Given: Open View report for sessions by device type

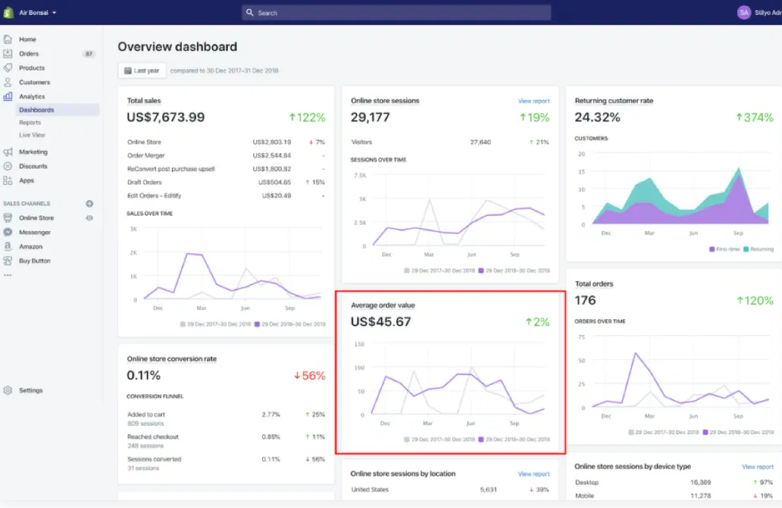Looking at the screenshot, I should coord(758,467).
